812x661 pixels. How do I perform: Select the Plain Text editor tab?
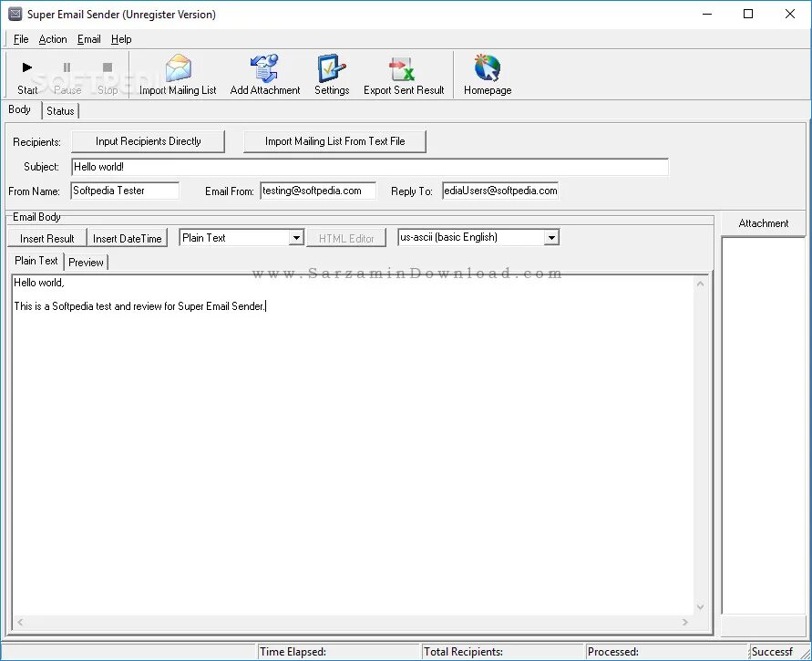pos(36,261)
